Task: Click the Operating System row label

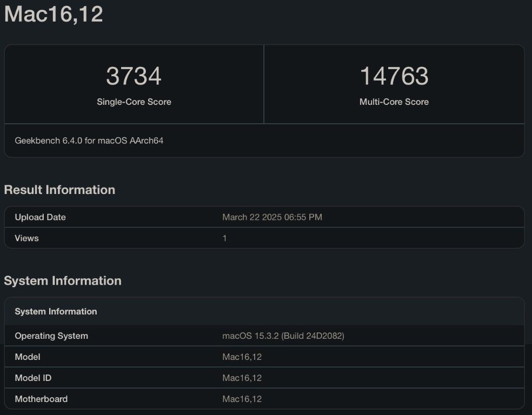Action: (51, 336)
